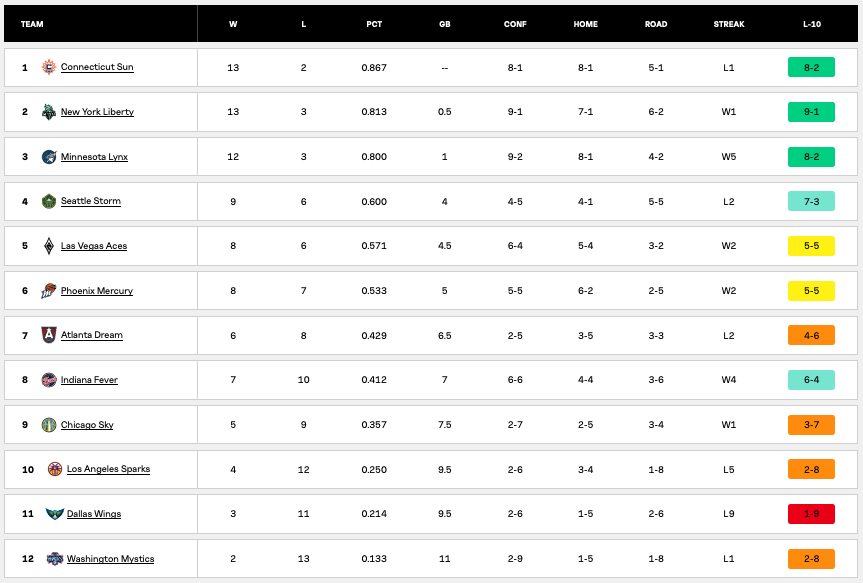Viewport: 863px width, 583px height.
Task: Click the green 9-1 last-ten badge
Action: pyautogui.click(x=811, y=112)
